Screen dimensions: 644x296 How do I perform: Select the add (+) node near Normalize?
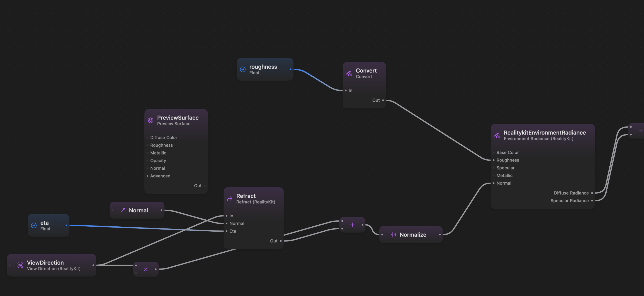[352, 225]
